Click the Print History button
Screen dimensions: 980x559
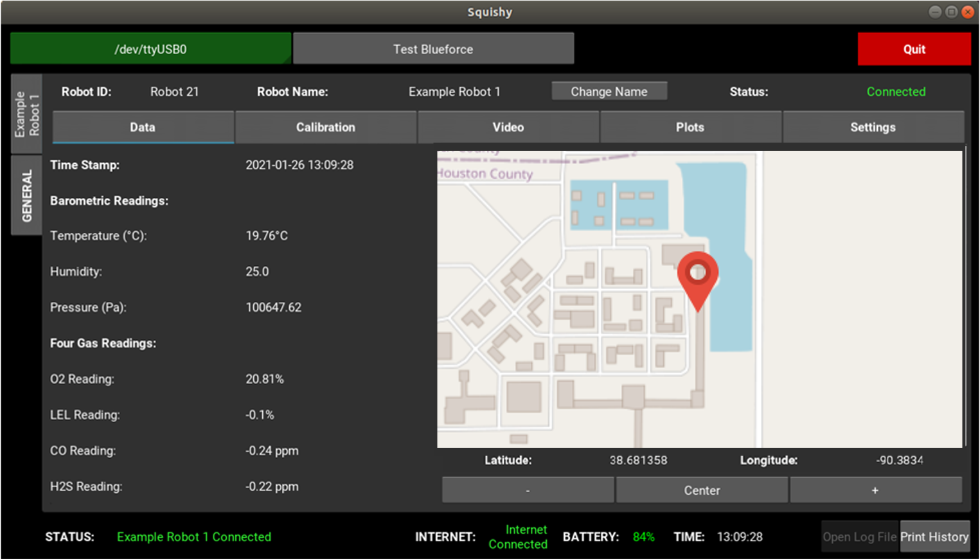934,537
